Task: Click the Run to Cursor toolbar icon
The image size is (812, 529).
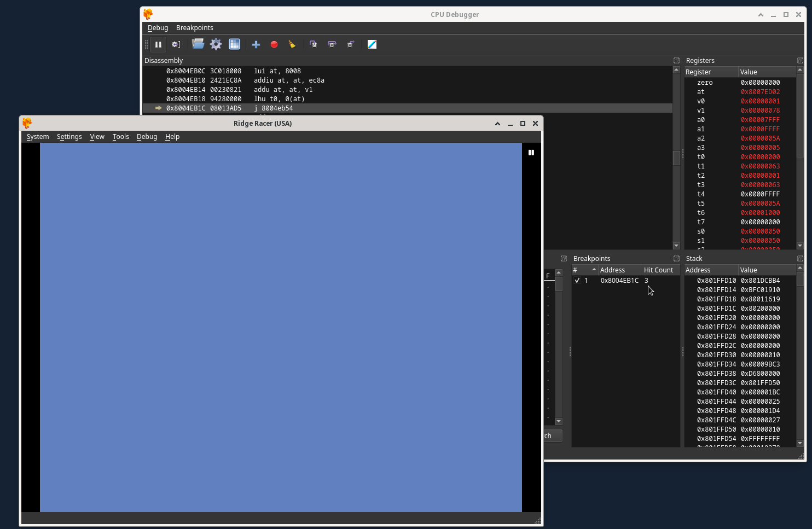Action: click(x=176, y=44)
